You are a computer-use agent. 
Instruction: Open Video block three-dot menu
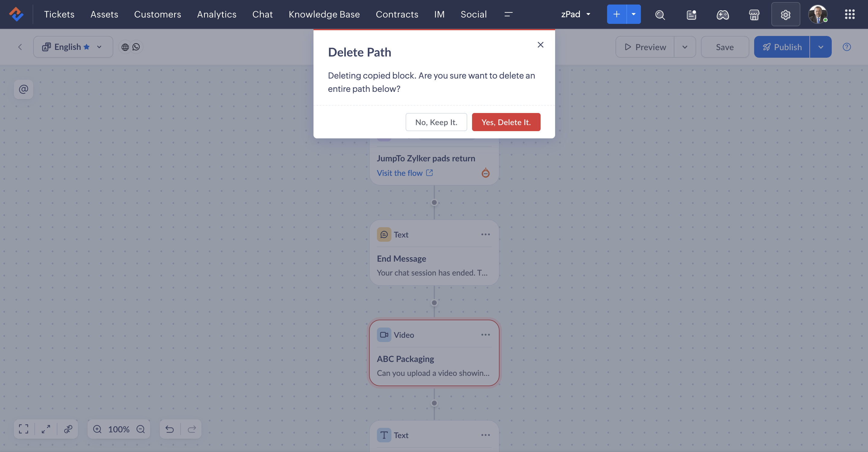485,335
